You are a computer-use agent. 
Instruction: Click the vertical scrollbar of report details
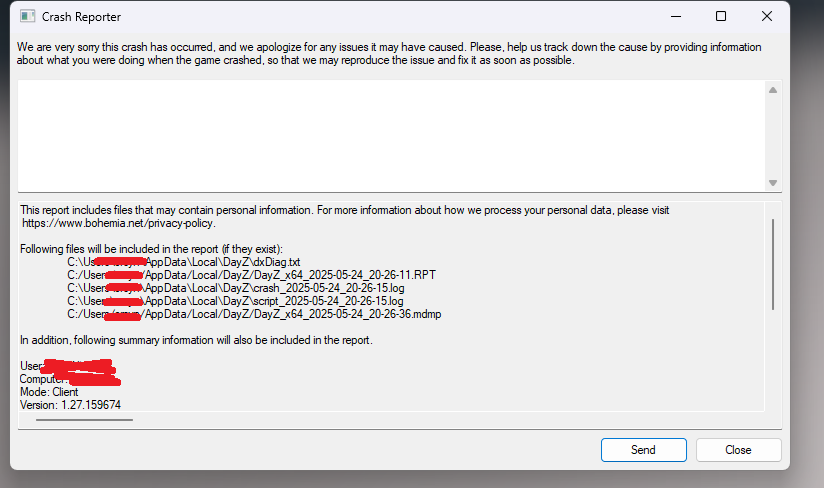click(772, 264)
